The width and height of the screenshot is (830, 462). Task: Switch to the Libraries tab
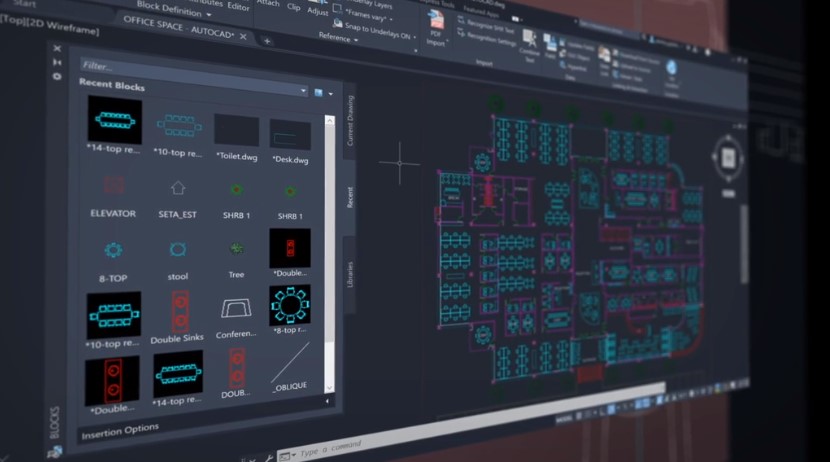coord(349,274)
